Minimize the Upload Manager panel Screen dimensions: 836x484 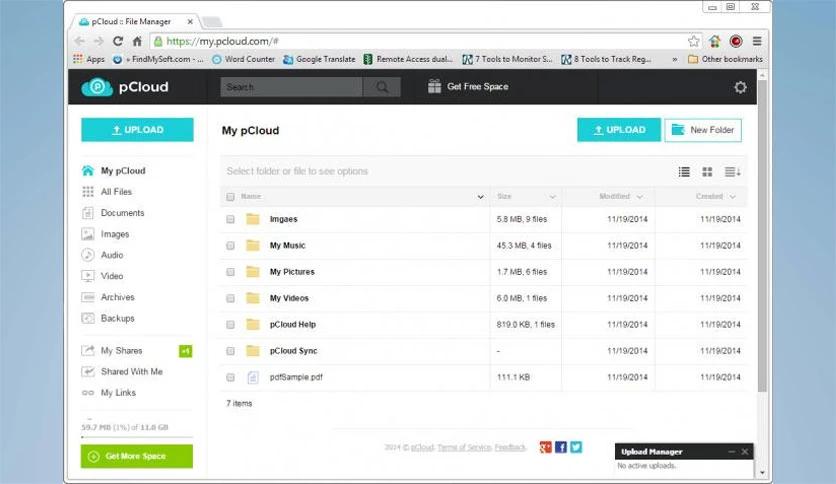pyautogui.click(x=732, y=452)
